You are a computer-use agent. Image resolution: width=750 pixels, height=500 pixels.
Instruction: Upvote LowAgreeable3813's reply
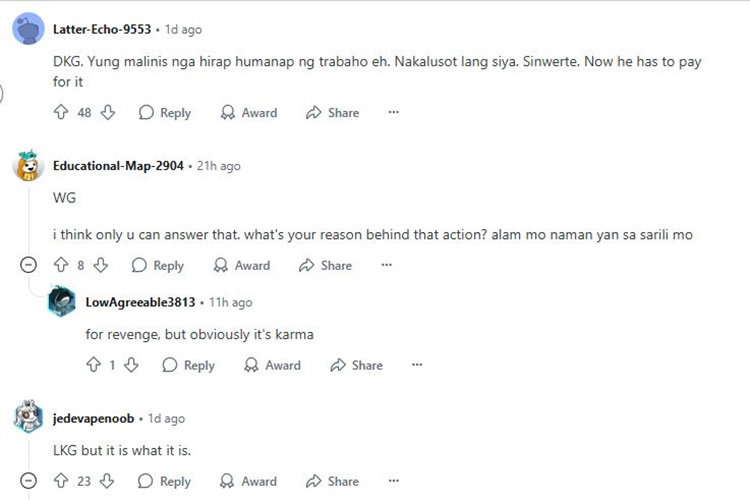point(93,365)
